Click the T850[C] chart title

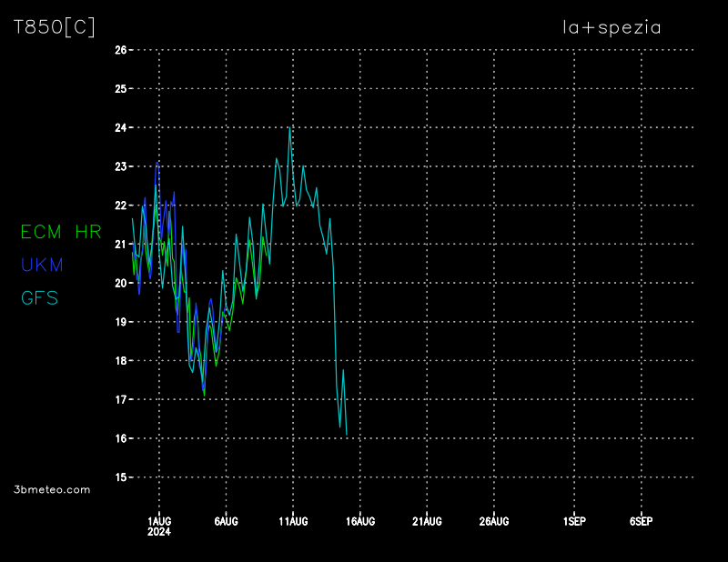[55, 28]
